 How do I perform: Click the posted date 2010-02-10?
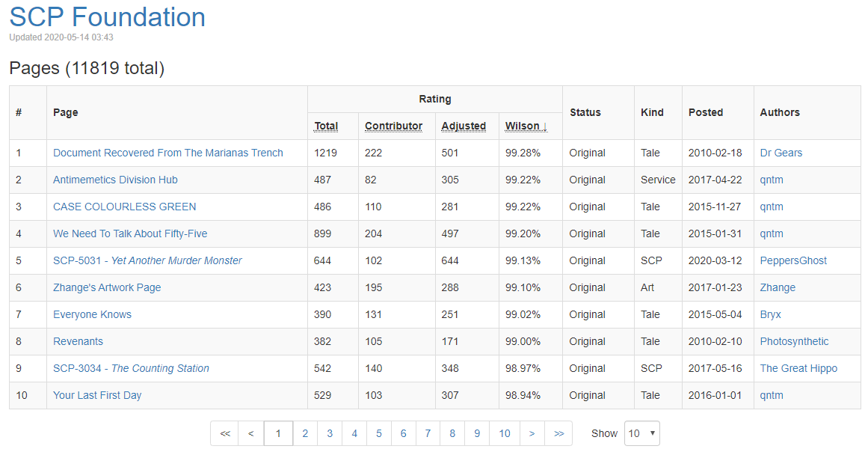(715, 341)
